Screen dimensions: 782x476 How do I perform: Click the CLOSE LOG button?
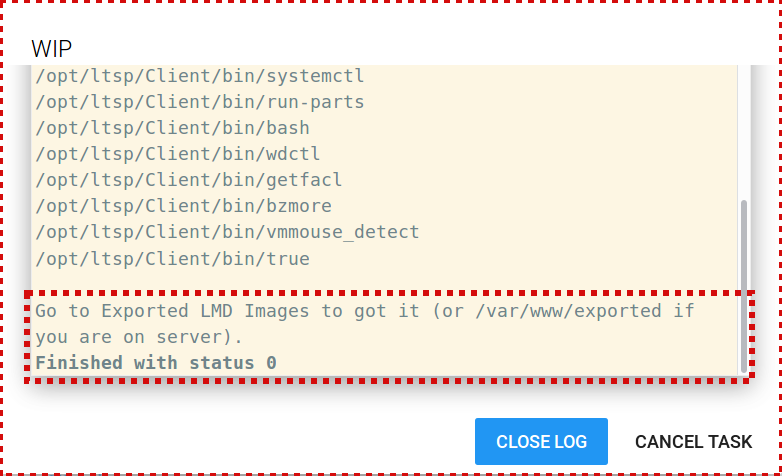coord(541,441)
